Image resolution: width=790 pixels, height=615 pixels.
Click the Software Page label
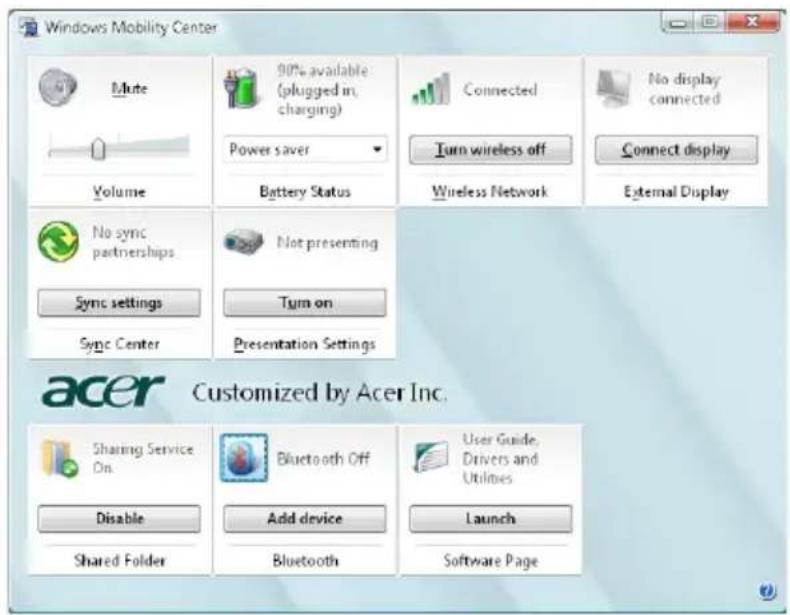point(491,560)
